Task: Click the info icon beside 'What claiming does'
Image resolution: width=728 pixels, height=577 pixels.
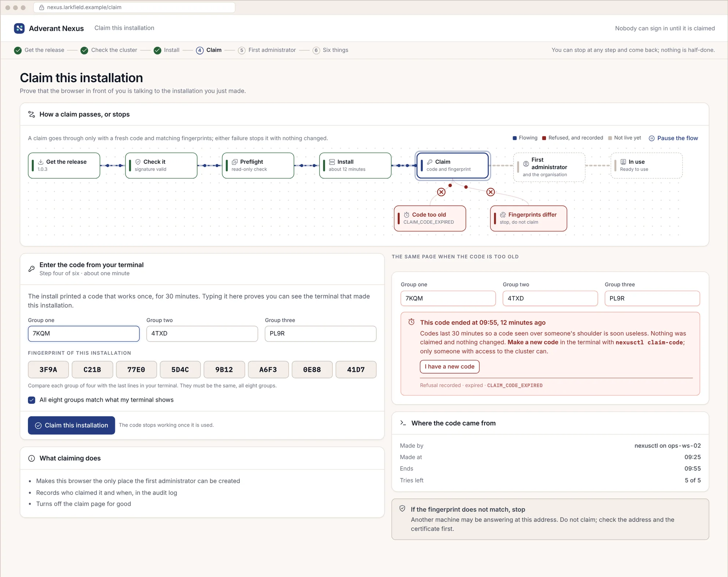Action: coord(32,458)
